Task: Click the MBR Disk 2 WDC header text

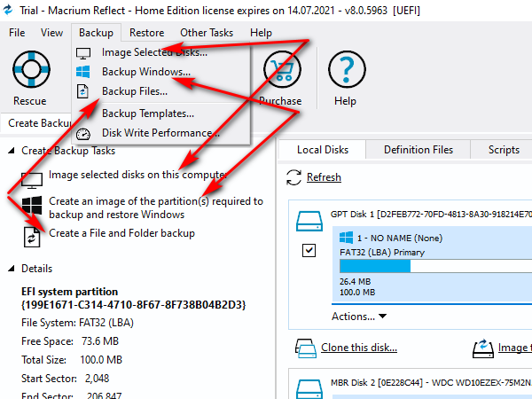Action: 431,383
